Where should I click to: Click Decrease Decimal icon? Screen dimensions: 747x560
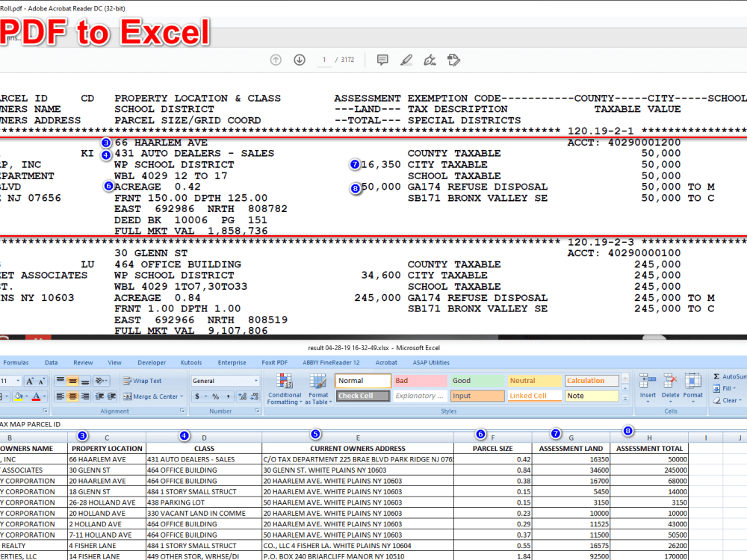255,396
